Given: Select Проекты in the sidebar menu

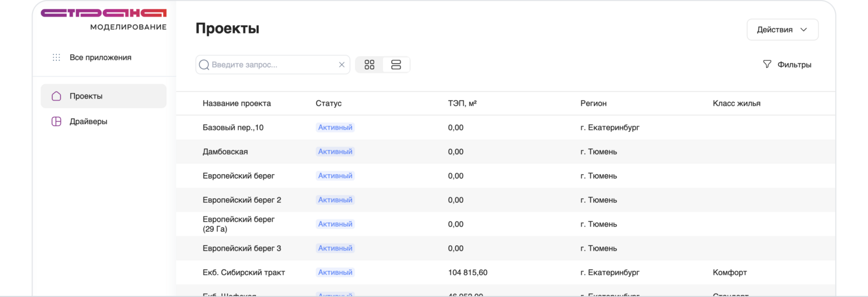Looking at the screenshot, I should click(86, 96).
